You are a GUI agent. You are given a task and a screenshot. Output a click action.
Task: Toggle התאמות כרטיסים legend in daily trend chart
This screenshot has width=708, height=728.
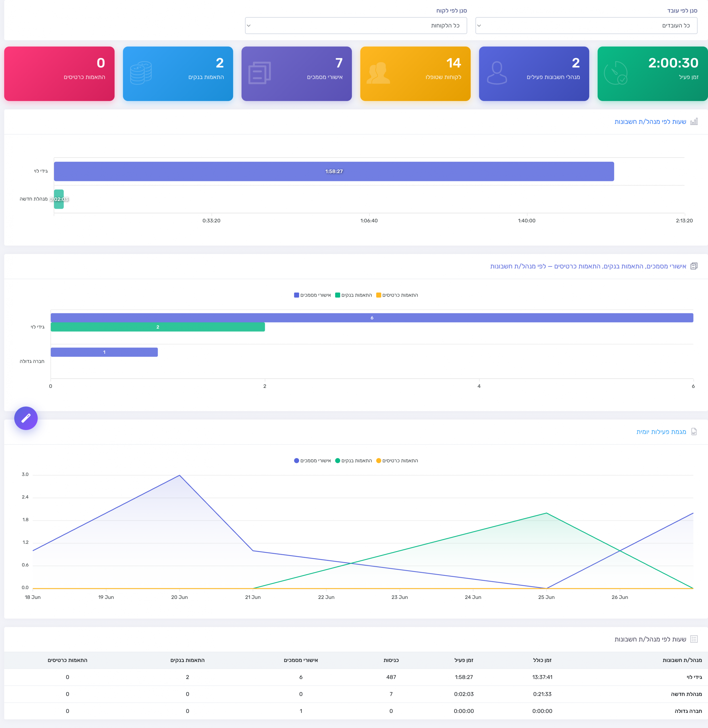[397, 460]
